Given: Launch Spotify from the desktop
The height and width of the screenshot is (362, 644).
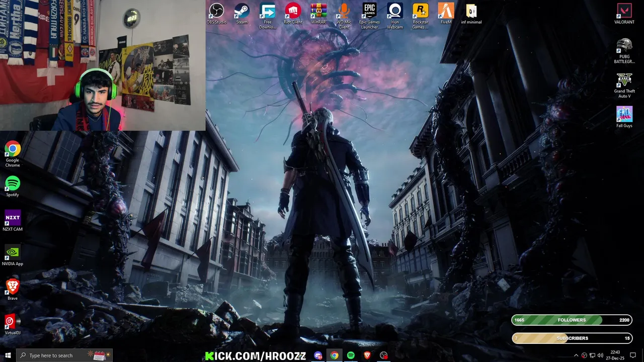Looking at the screenshot, I should 13,187.
